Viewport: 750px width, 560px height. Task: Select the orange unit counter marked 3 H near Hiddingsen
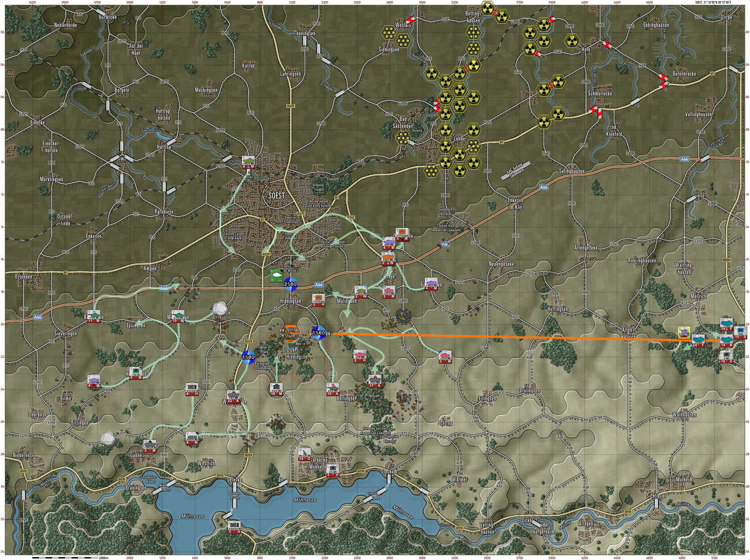click(x=319, y=301)
